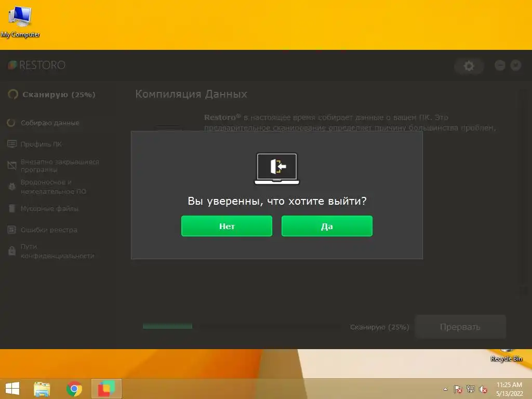Open My Computer desktop icon
Screen dimensions: 532x399
point(20,21)
